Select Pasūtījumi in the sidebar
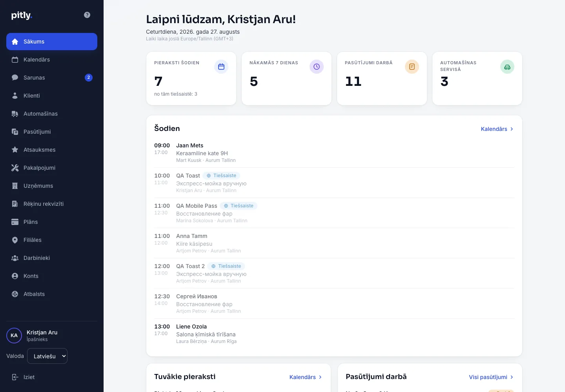The height and width of the screenshot is (392, 565). click(52, 132)
